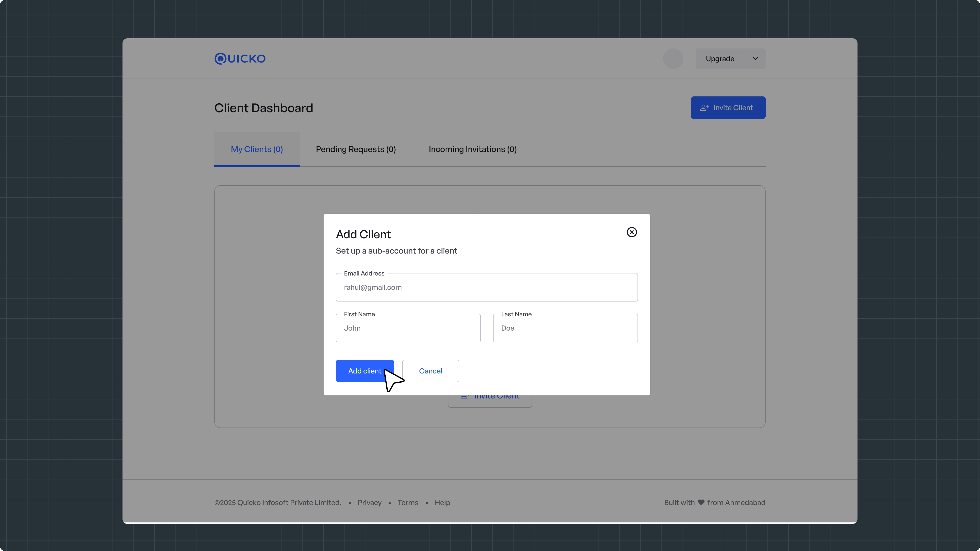Expand the chevron next to Upgrade
Image resolution: width=980 pixels, height=551 pixels.
coord(755,59)
